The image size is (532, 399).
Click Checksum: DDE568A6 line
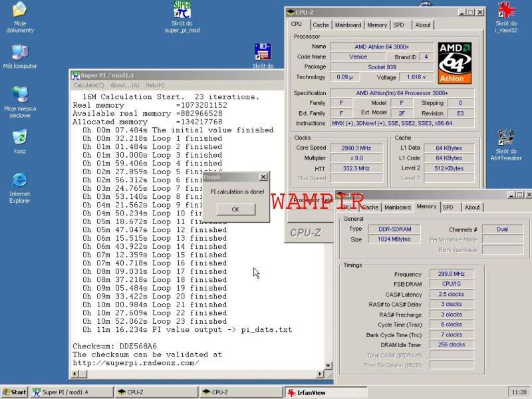point(114,346)
